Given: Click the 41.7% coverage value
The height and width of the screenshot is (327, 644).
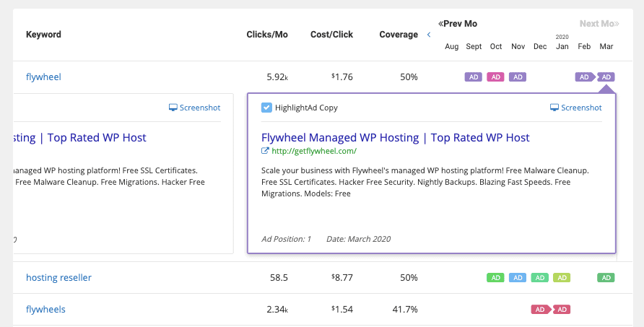Looking at the screenshot, I should tap(405, 310).
